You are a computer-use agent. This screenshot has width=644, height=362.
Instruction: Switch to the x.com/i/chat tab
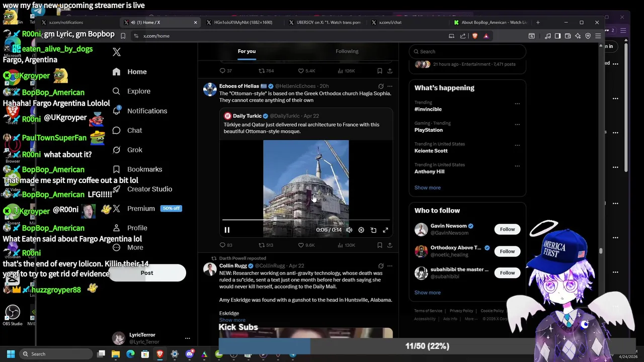[390, 22]
